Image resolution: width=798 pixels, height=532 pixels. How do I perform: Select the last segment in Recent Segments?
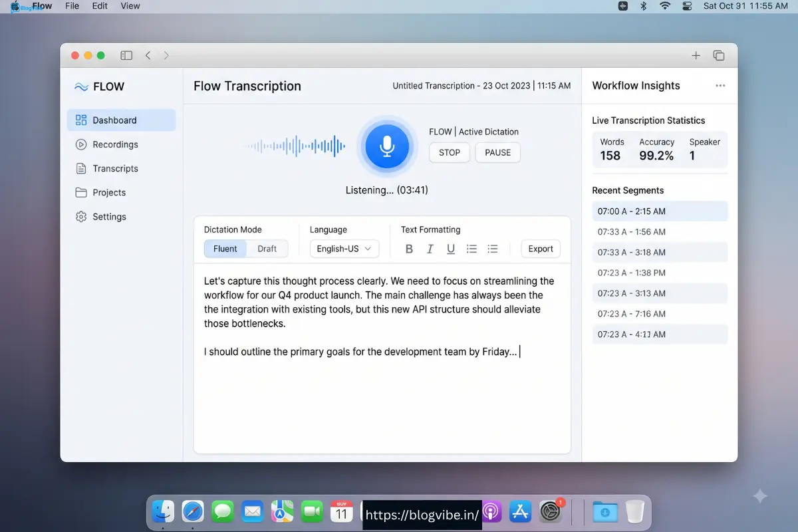point(660,334)
